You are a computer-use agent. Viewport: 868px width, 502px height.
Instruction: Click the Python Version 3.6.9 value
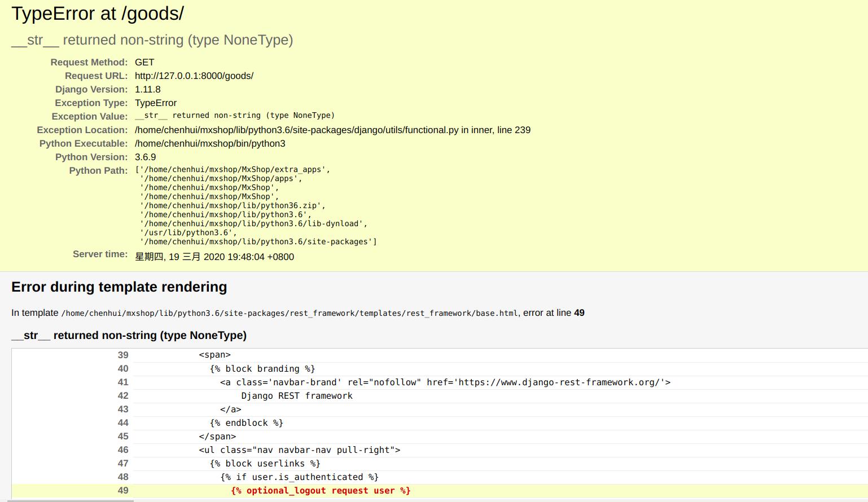[145, 157]
